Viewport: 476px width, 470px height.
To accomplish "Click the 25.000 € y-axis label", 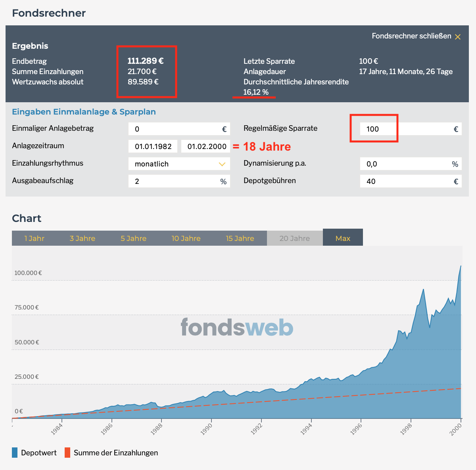I will point(27,376).
